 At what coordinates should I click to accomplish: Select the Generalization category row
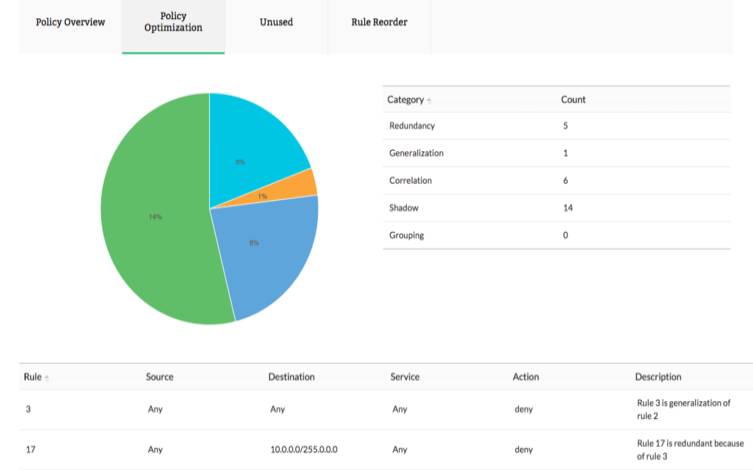416,153
